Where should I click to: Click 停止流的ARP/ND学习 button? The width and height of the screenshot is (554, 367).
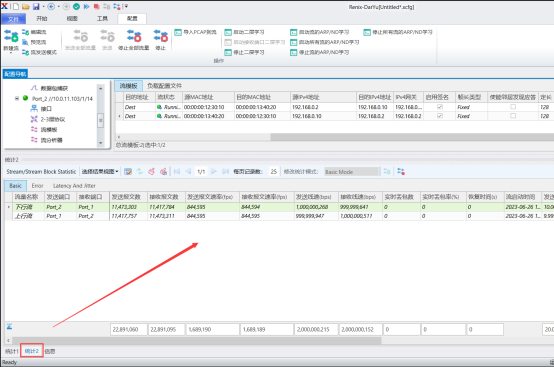(x=320, y=52)
